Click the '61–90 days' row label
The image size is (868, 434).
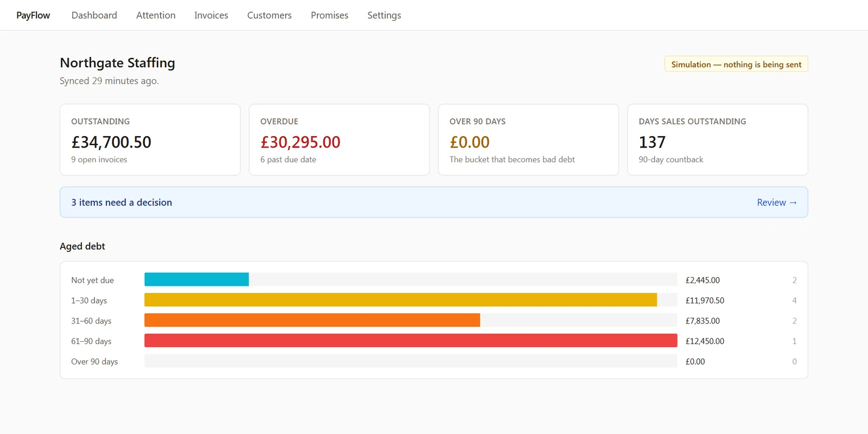[x=91, y=341]
